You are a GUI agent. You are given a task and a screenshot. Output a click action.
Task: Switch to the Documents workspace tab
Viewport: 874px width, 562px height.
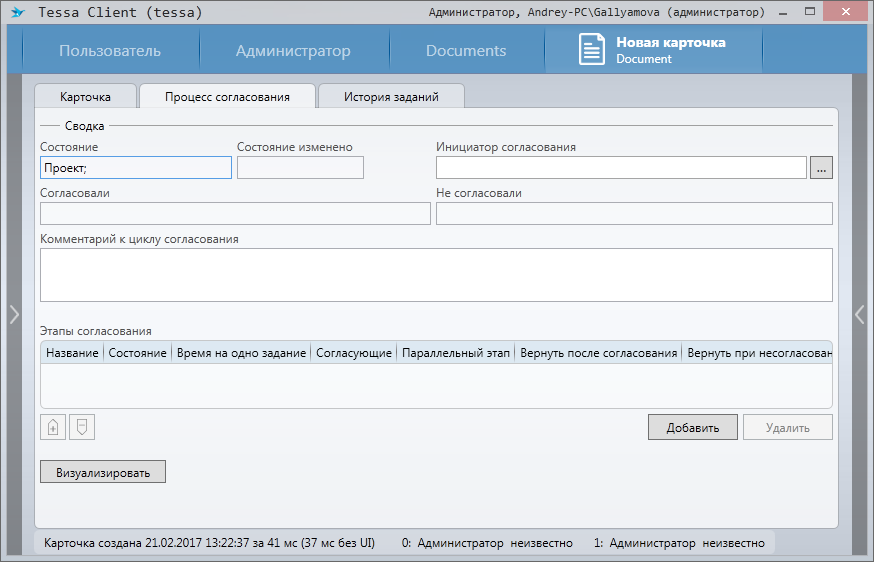click(x=466, y=51)
